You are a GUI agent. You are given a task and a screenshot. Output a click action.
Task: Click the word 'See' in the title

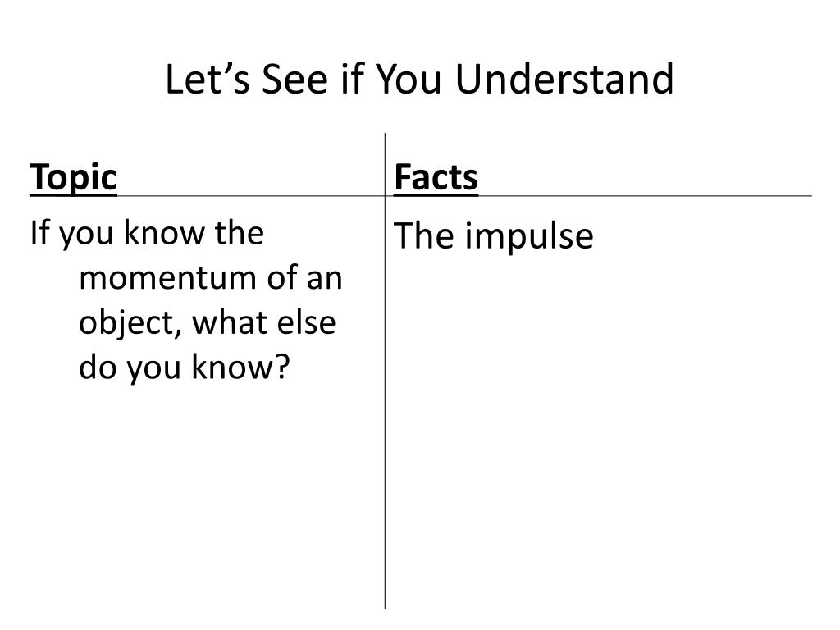(x=294, y=80)
